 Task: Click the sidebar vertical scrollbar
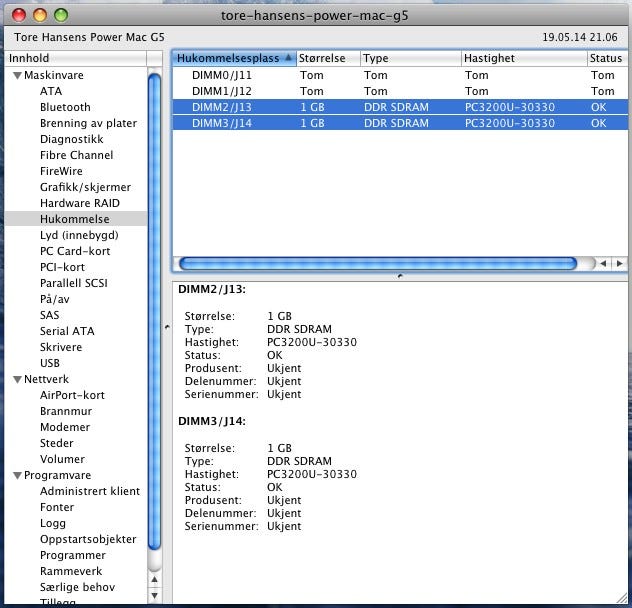pos(155,300)
